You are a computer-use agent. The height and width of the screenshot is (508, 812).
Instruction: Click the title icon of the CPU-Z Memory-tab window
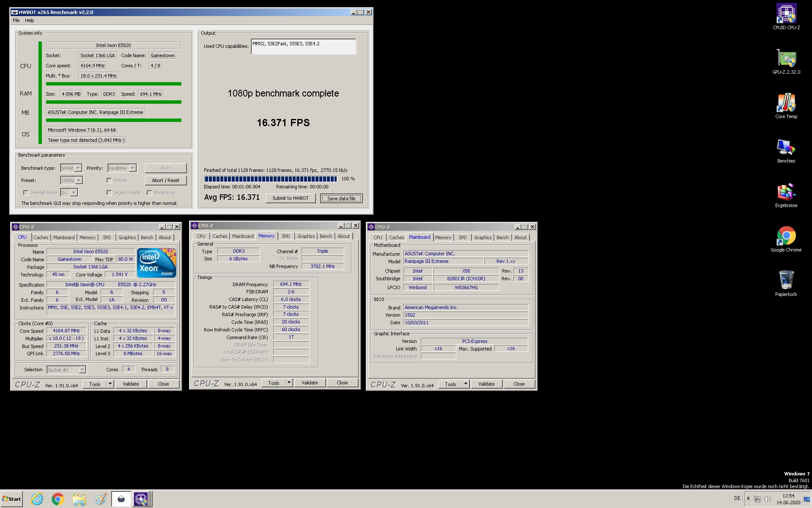(x=195, y=226)
